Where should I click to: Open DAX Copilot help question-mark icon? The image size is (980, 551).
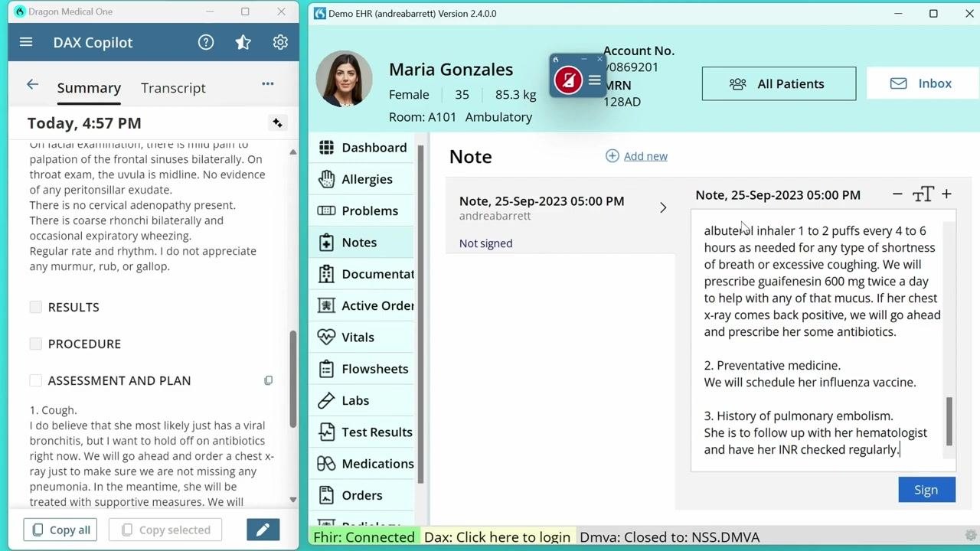[x=206, y=42]
